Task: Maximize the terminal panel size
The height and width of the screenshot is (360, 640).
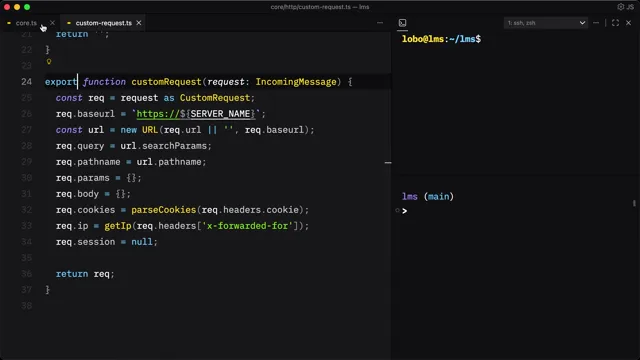Action: point(615,23)
